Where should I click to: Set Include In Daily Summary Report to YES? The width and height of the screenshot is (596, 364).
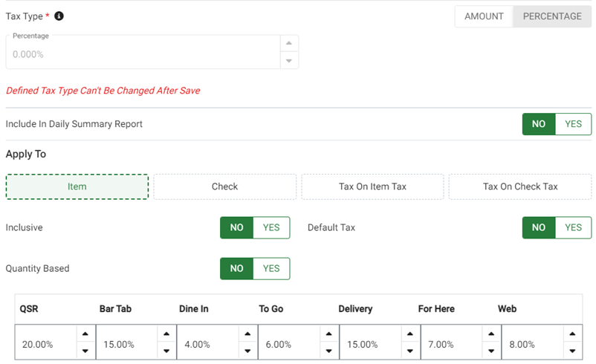[x=573, y=124]
